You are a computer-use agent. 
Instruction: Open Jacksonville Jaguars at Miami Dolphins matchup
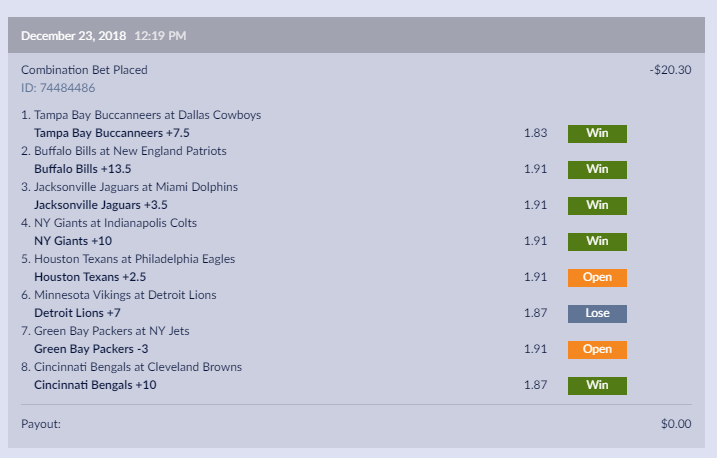(x=134, y=187)
